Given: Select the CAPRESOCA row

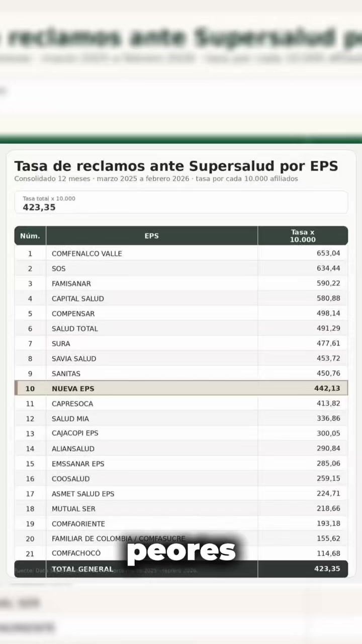Looking at the screenshot, I should tap(181, 404).
